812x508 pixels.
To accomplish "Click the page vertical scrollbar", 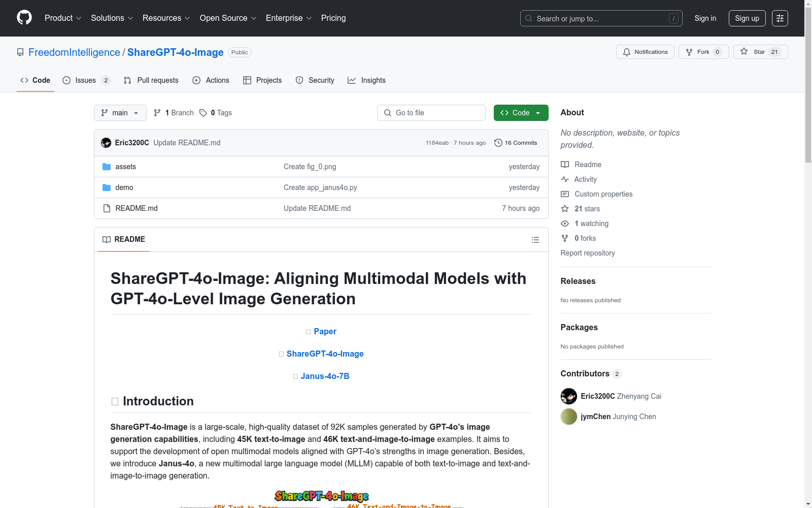I will pyautogui.click(x=808, y=254).
